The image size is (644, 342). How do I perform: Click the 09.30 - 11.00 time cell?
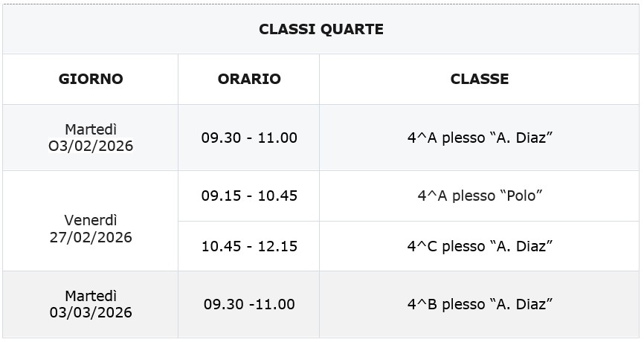(x=249, y=138)
